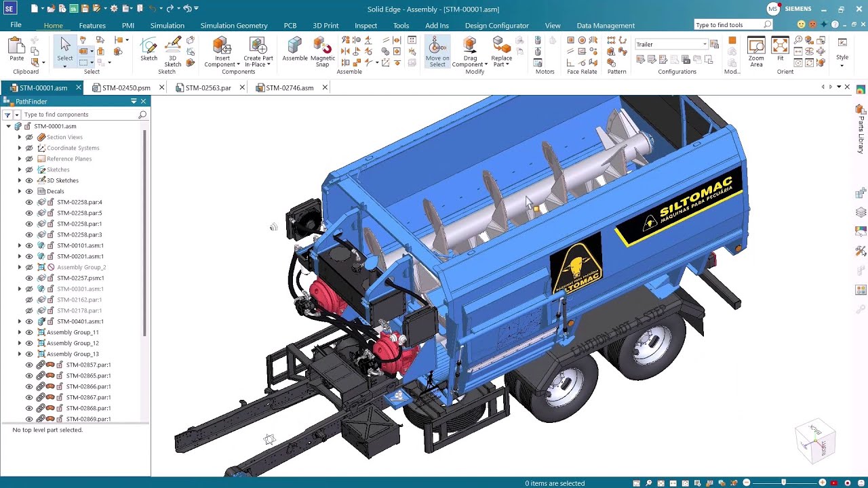Click the PathFinder search magnifier icon
This screenshot has height=488, width=868.
pos(142,115)
